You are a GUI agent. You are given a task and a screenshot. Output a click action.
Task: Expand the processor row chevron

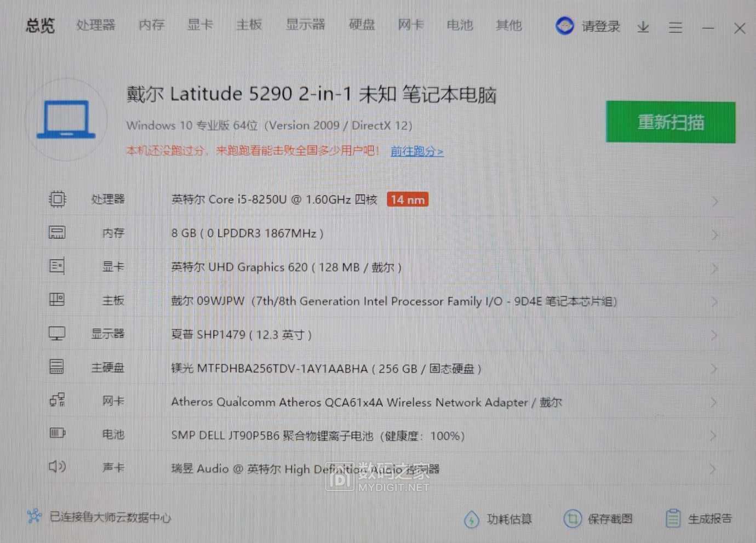pyautogui.click(x=715, y=202)
